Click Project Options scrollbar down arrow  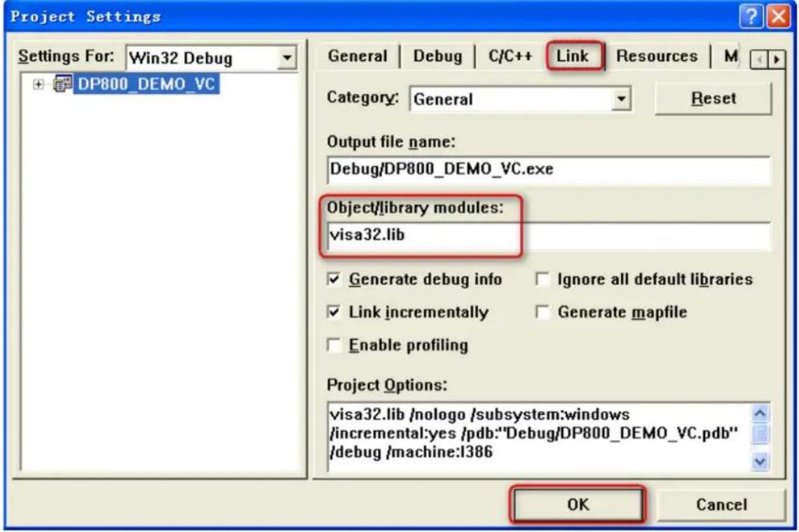tap(760, 462)
